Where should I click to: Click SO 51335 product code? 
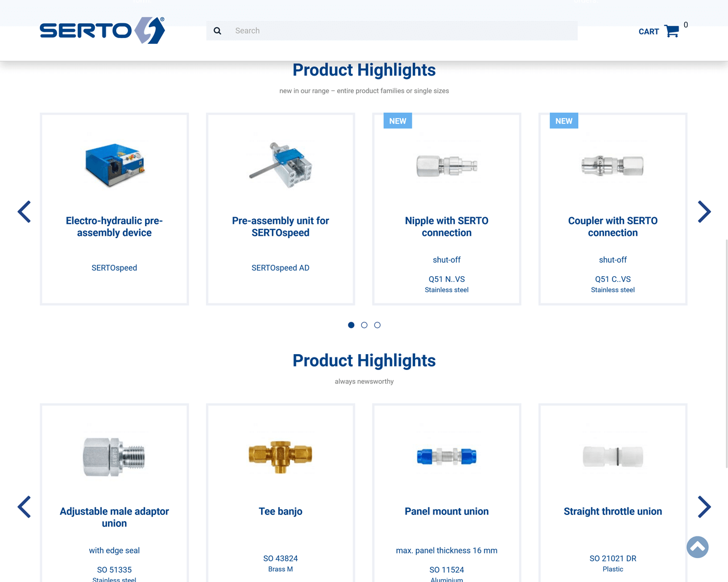coord(114,569)
